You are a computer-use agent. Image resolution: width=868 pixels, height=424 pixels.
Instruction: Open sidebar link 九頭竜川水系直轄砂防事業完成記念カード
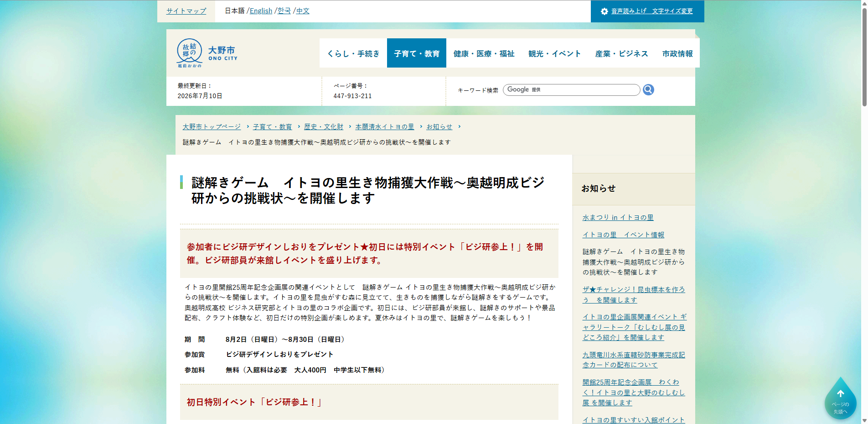(633, 360)
